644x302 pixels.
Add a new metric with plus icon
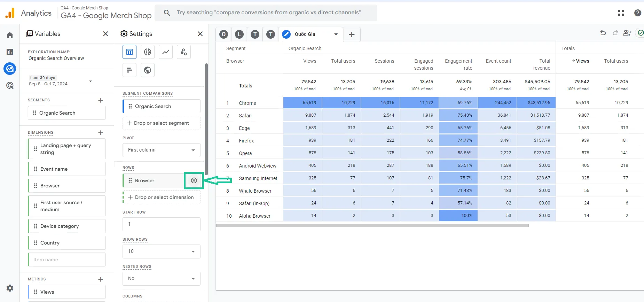click(x=101, y=279)
